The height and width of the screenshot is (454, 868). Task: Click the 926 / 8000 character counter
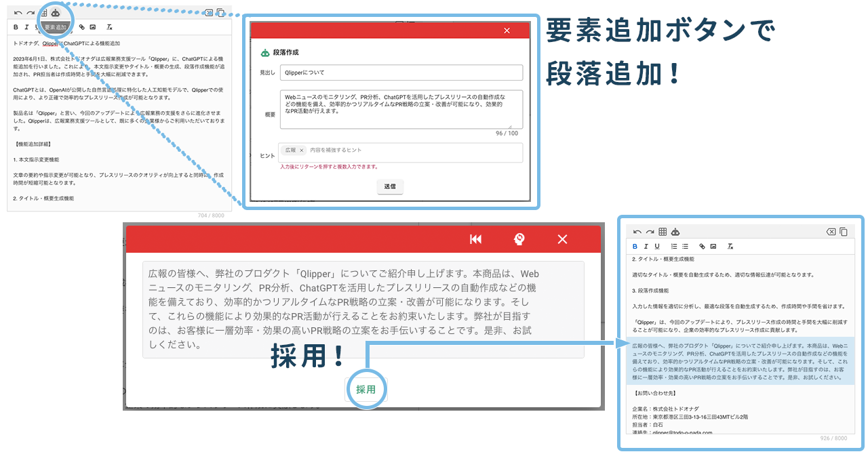(834, 438)
